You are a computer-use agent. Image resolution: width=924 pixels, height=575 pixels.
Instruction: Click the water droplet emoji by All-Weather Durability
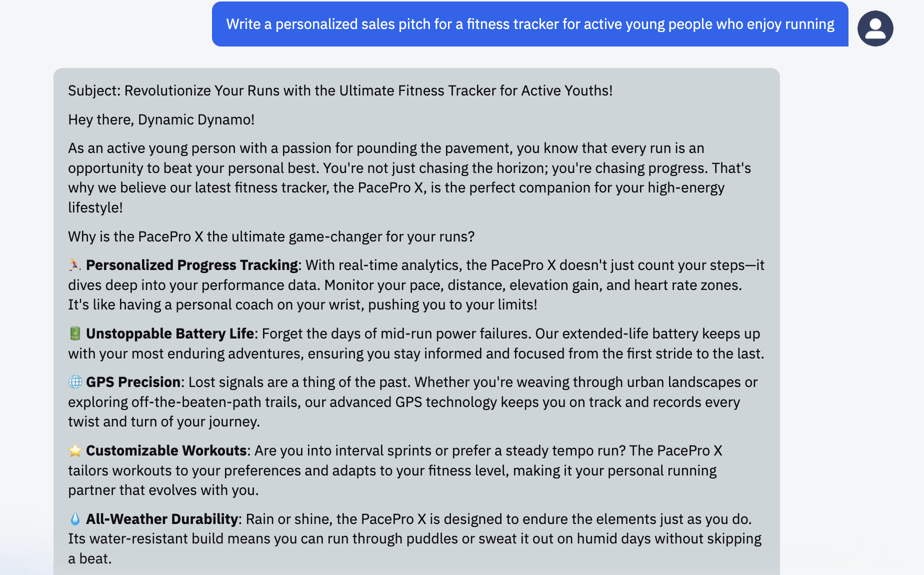(75, 519)
